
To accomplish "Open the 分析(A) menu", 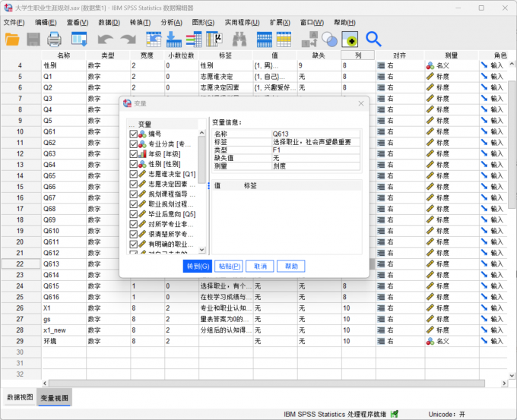I will [x=172, y=22].
